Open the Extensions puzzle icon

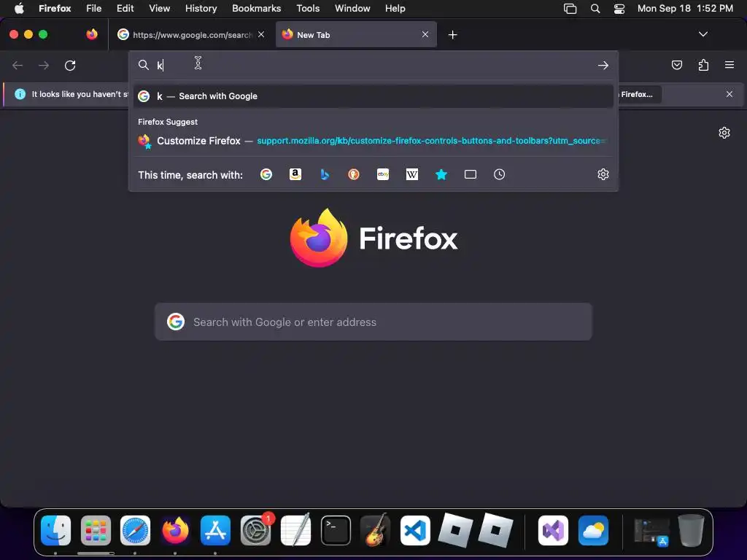pyautogui.click(x=703, y=65)
